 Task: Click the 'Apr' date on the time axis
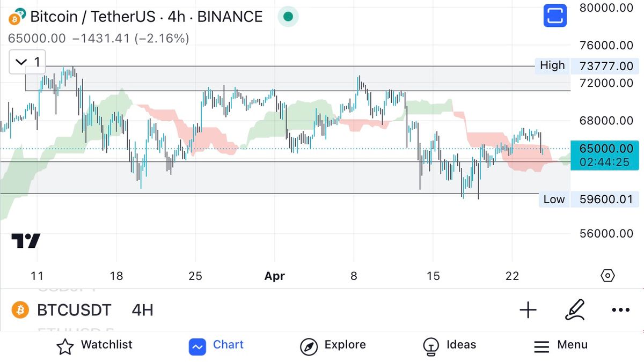coord(275,276)
